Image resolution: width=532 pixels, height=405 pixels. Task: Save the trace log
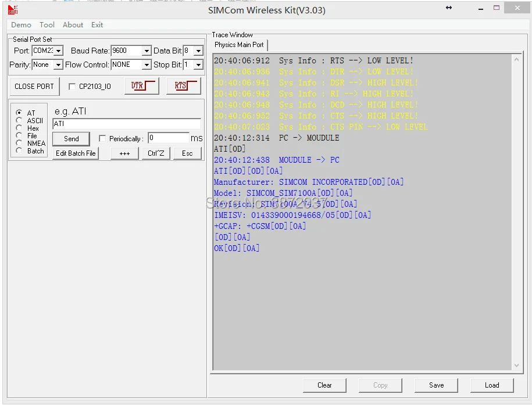coord(436,385)
